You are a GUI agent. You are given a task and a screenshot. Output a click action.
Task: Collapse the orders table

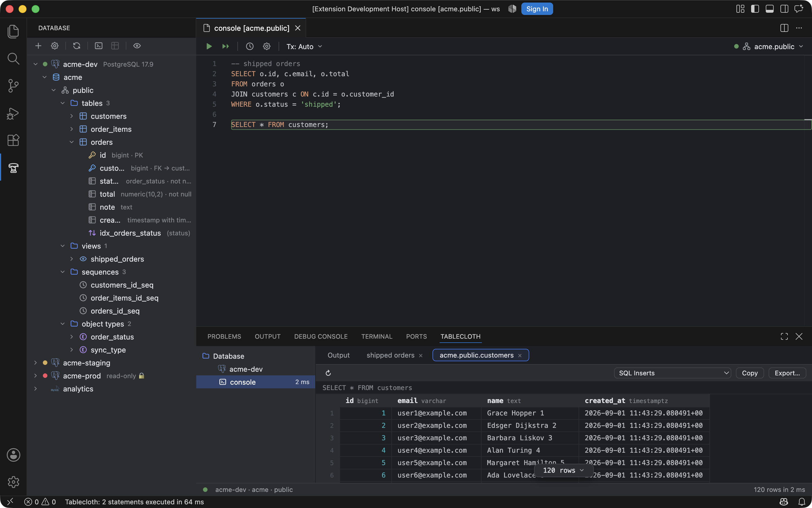click(71, 142)
